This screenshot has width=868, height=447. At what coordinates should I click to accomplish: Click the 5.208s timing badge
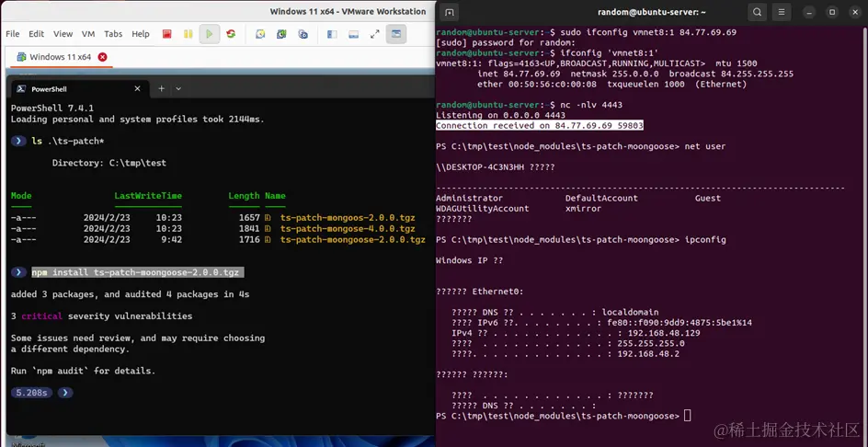tap(31, 393)
